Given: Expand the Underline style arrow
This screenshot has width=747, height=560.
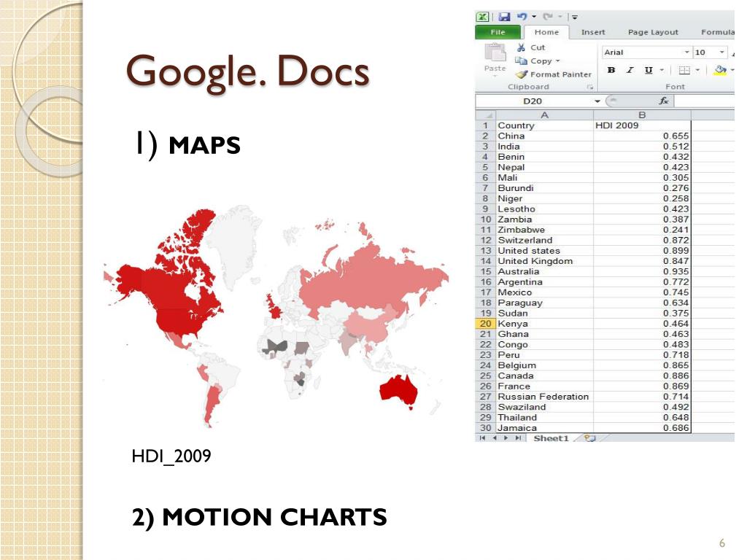Looking at the screenshot, I should [662, 70].
